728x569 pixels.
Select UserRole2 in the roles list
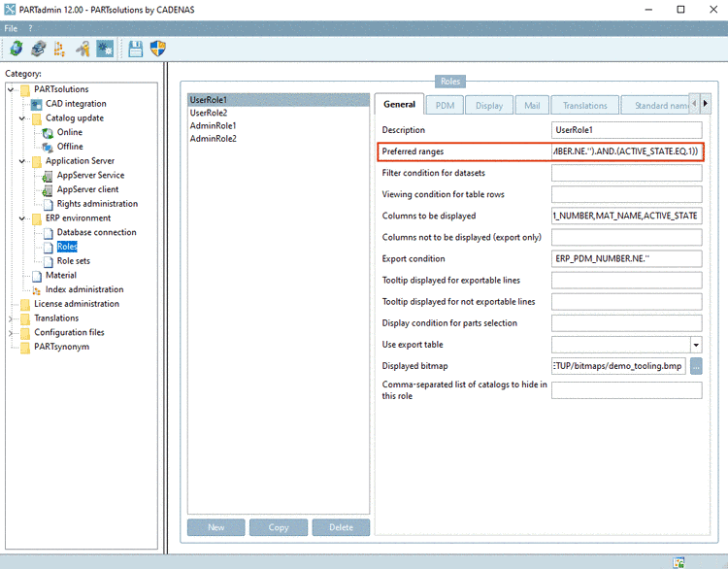[279, 113]
